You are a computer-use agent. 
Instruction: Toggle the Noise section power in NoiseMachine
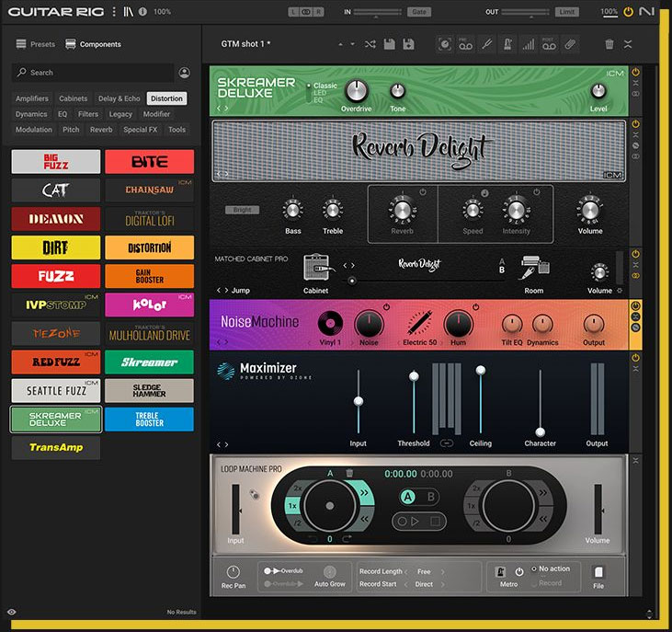(386, 307)
